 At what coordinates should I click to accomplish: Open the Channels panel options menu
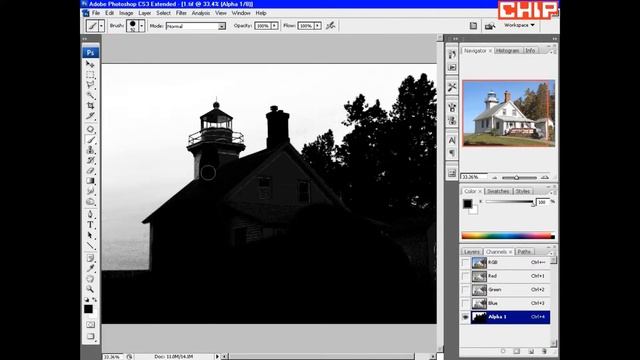551,252
